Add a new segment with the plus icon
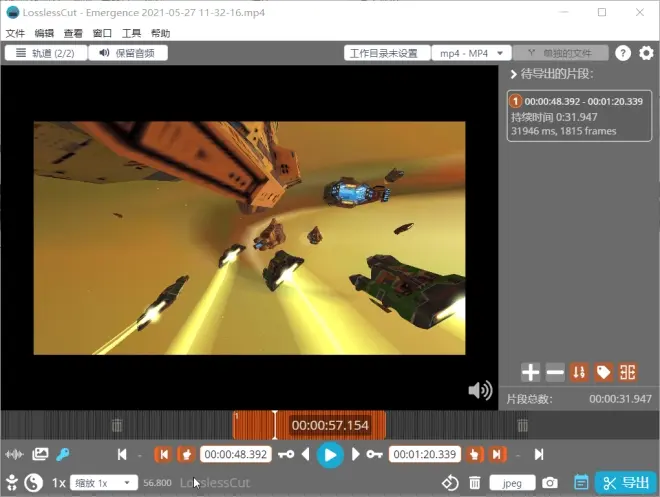660x497 pixels. (530, 372)
